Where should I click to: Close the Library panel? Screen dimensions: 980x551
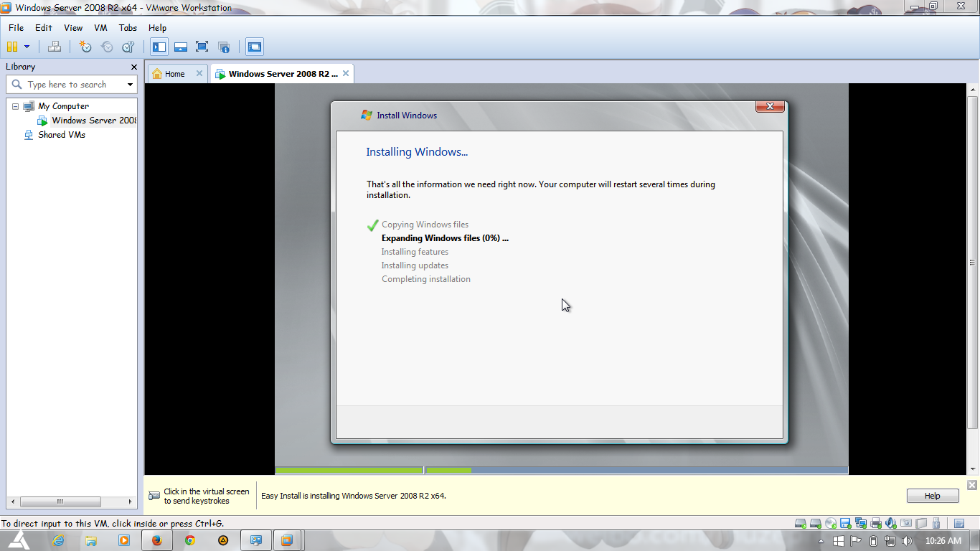(133, 67)
